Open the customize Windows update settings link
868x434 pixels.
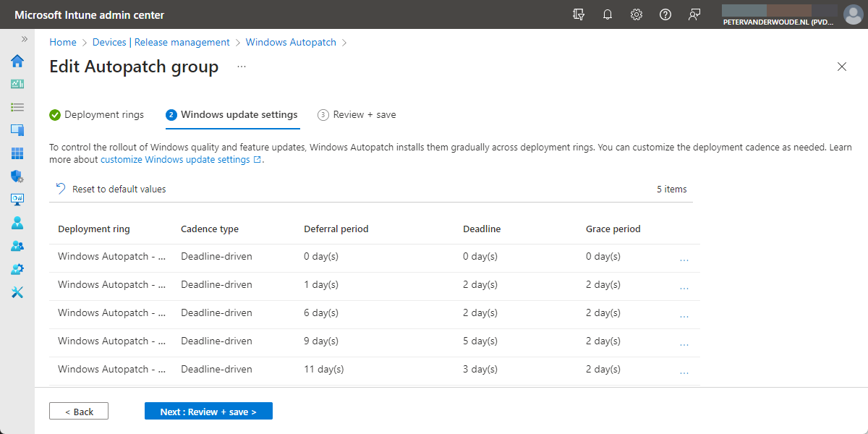click(x=176, y=159)
